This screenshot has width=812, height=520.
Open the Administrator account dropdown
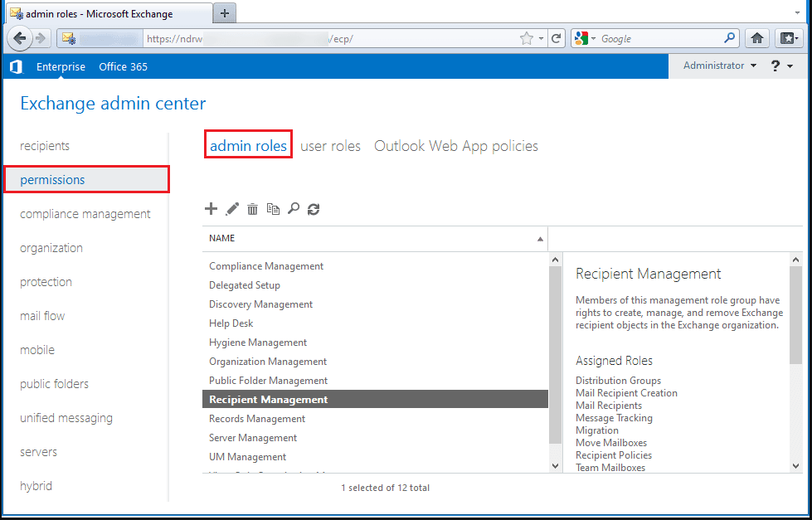point(719,66)
